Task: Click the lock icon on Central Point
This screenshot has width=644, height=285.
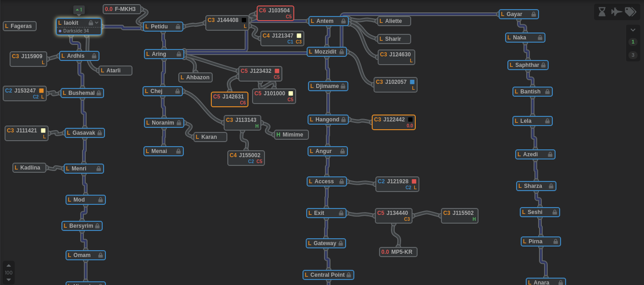Action: 349,275
